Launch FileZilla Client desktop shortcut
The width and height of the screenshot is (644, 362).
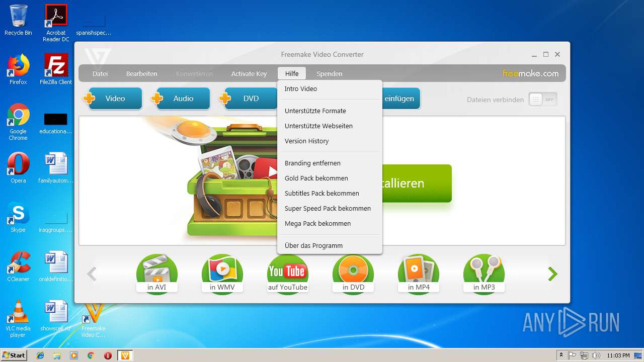tap(56, 69)
